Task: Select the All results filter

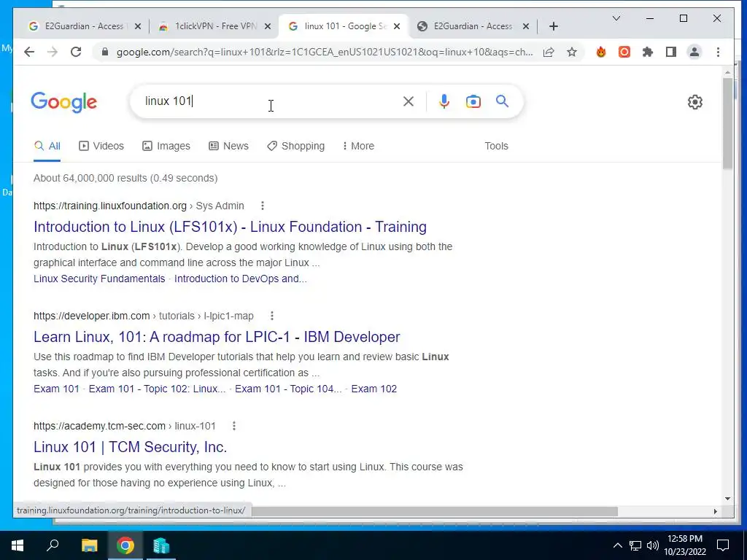Action: (47, 146)
